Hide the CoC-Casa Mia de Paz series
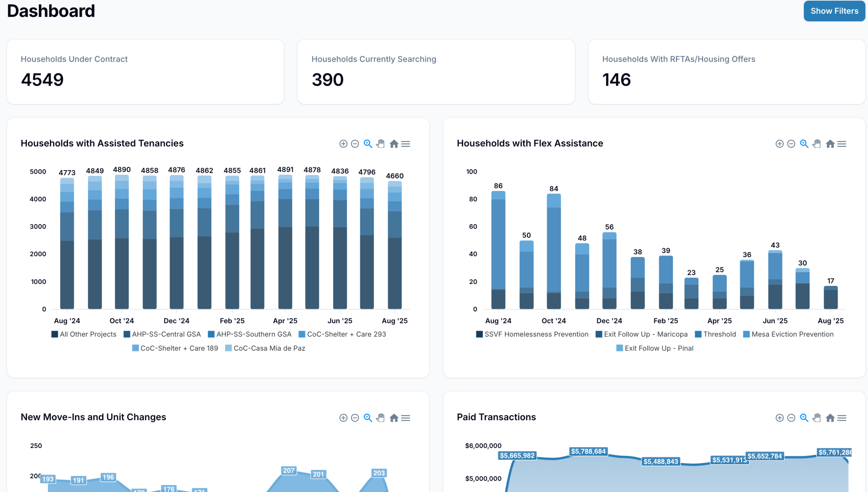 click(269, 348)
